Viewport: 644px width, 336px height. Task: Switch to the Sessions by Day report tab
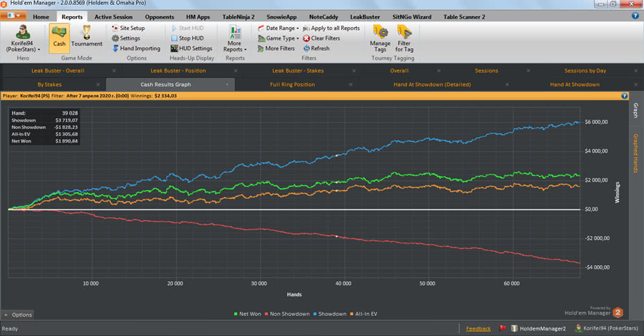pos(585,70)
